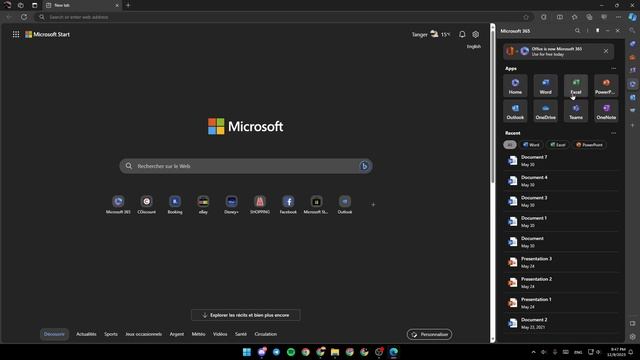Open Word from the Apps grid
Viewport: 640px width, 360px height.
pos(545,86)
